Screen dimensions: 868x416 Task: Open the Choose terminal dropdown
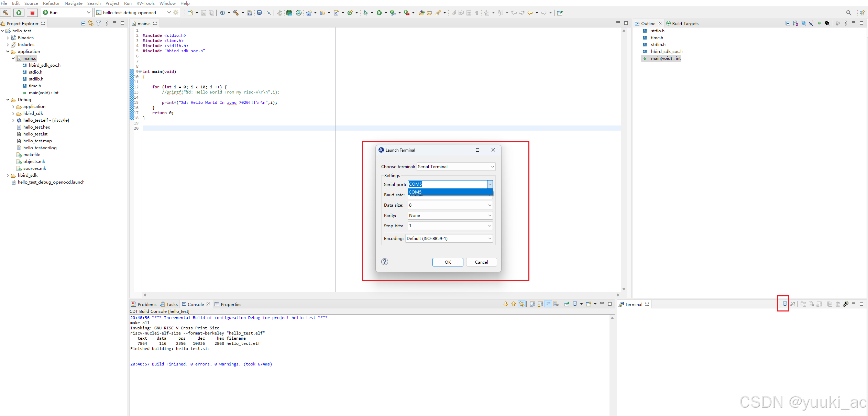pos(456,167)
